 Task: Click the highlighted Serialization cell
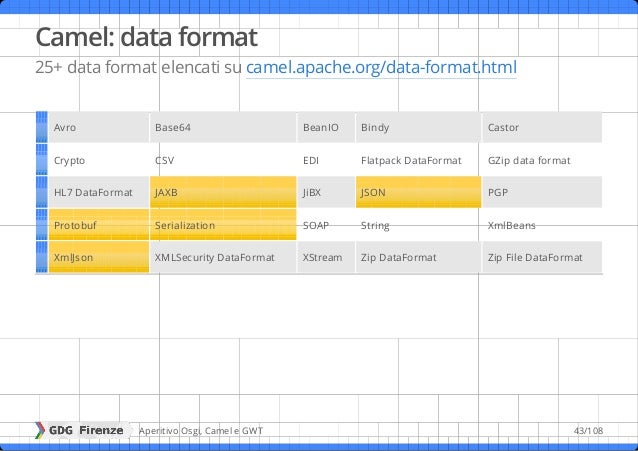click(x=223, y=225)
